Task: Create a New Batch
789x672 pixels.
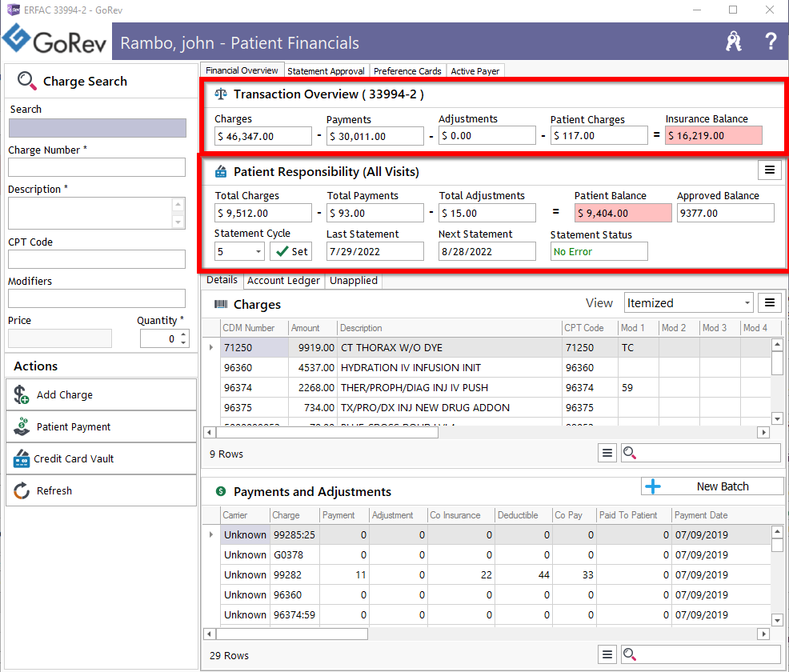Action: coord(712,486)
